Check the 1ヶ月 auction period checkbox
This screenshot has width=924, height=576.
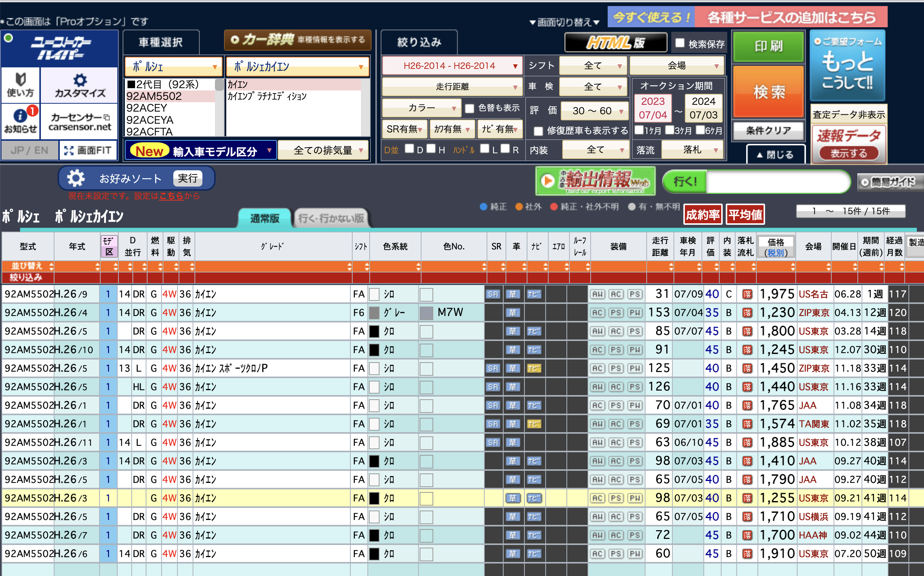point(639,130)
